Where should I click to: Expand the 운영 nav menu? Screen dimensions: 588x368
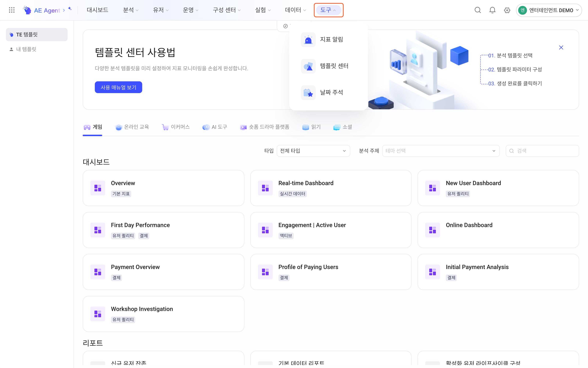pos(191,10)
